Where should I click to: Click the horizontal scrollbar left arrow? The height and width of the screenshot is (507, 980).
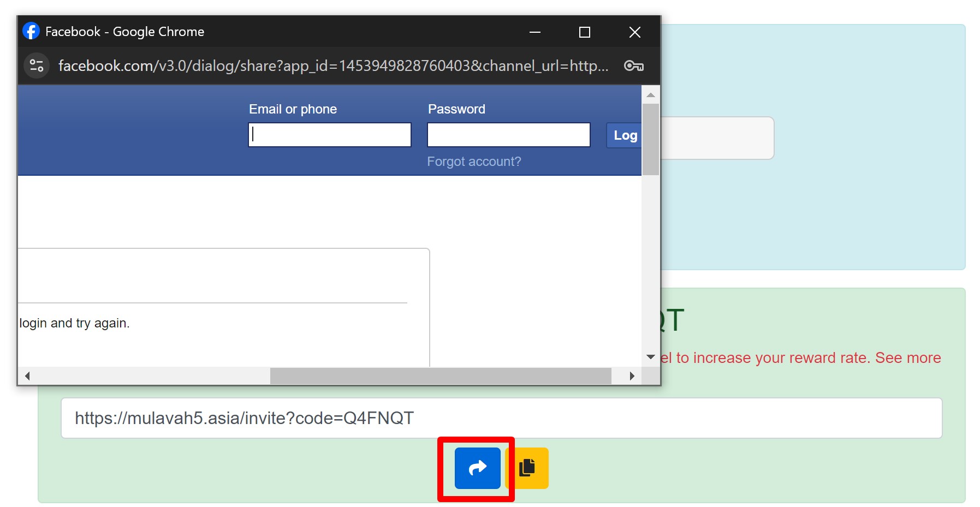pos(27,375)
